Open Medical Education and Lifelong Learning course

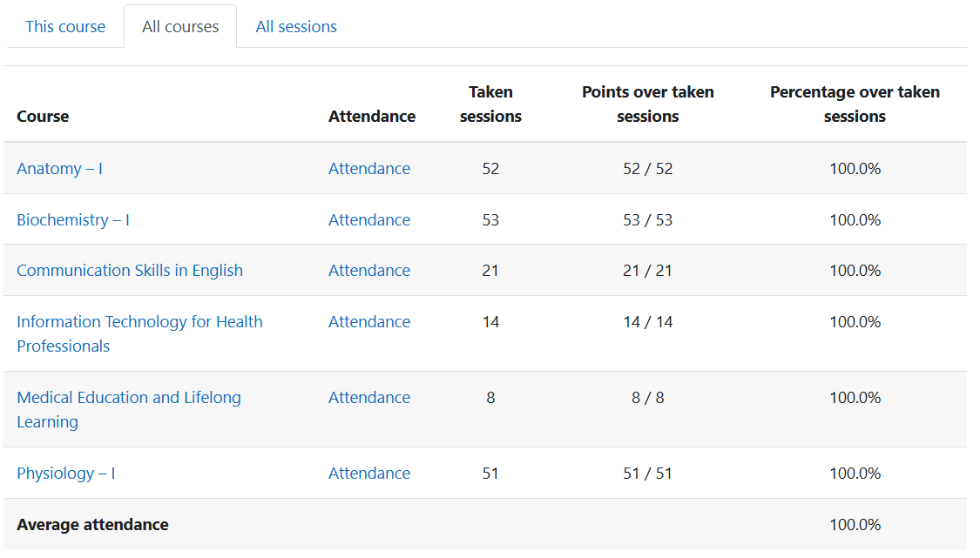coord(129,398)
